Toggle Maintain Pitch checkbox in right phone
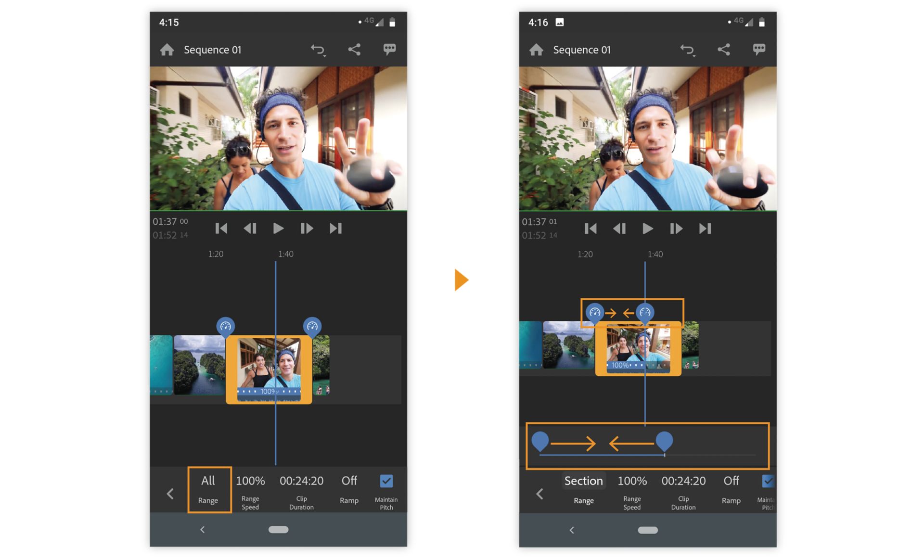924x560 pixels. click(768, 481)
